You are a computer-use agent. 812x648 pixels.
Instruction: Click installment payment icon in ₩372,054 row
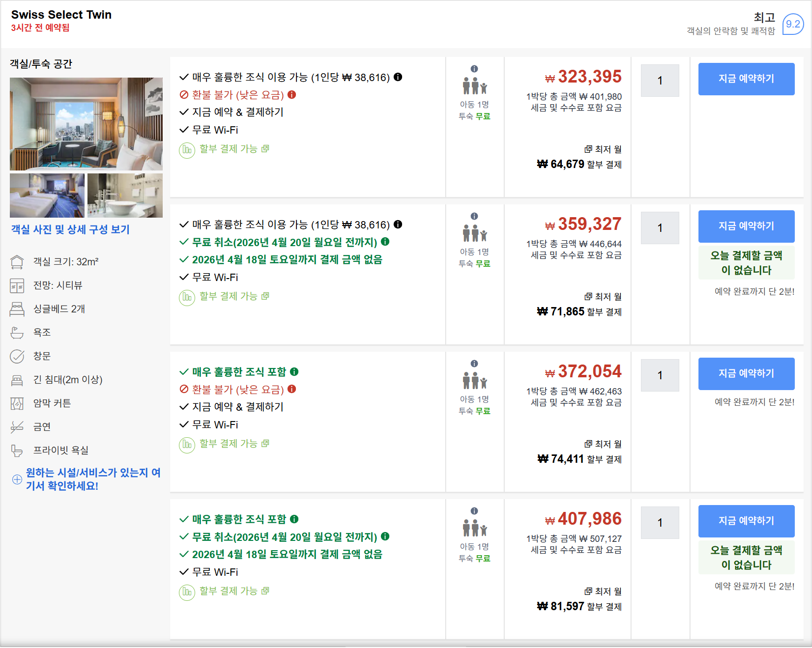pos(187,445)
